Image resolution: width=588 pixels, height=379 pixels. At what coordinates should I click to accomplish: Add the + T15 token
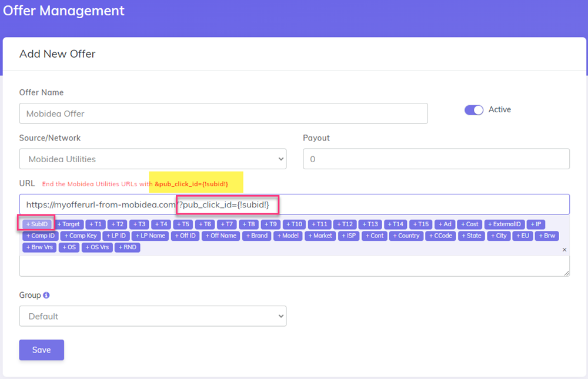click(x=421, y=224)
